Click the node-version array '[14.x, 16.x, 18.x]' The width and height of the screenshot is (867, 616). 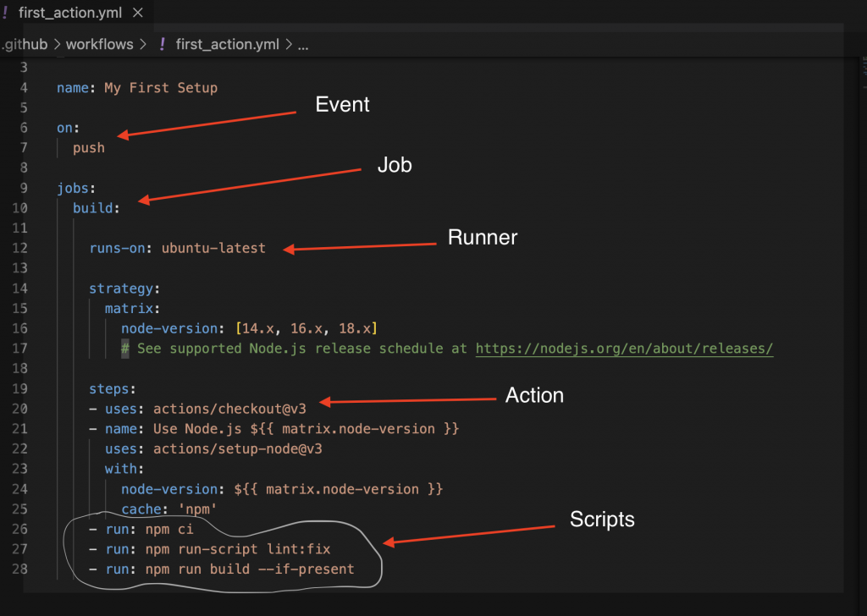click(x=306, y=328)
